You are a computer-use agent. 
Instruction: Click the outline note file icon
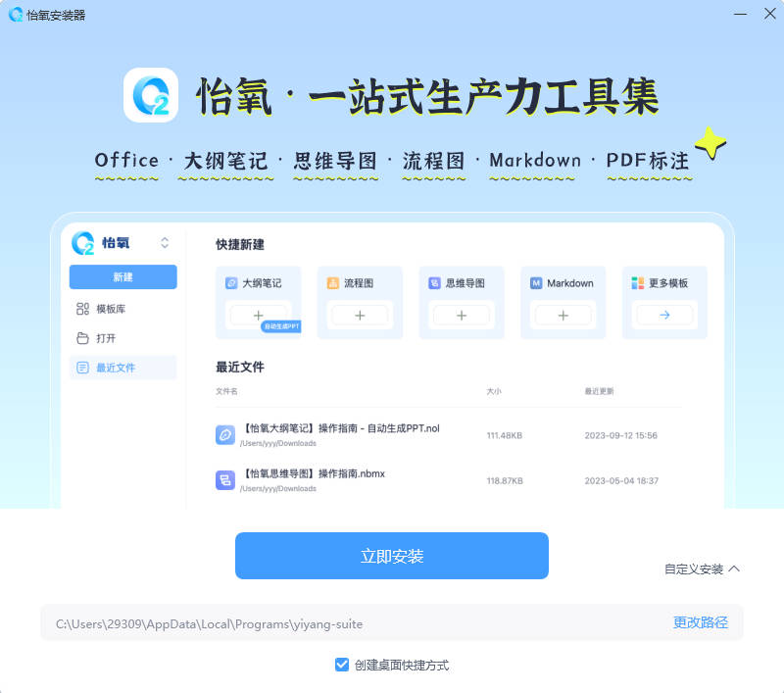(x=225, y=434)
